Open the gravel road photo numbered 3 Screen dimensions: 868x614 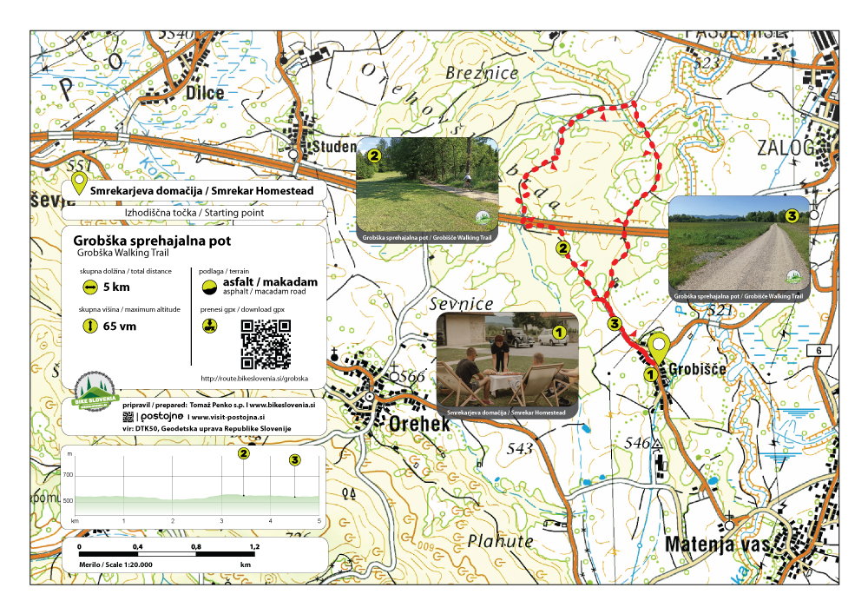click(739, 248)
